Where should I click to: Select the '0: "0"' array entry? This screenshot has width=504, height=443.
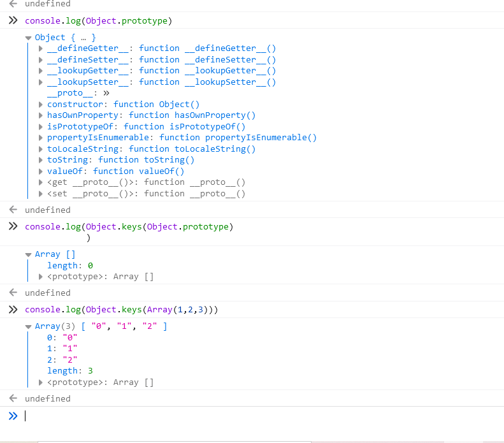coord(62,338)
